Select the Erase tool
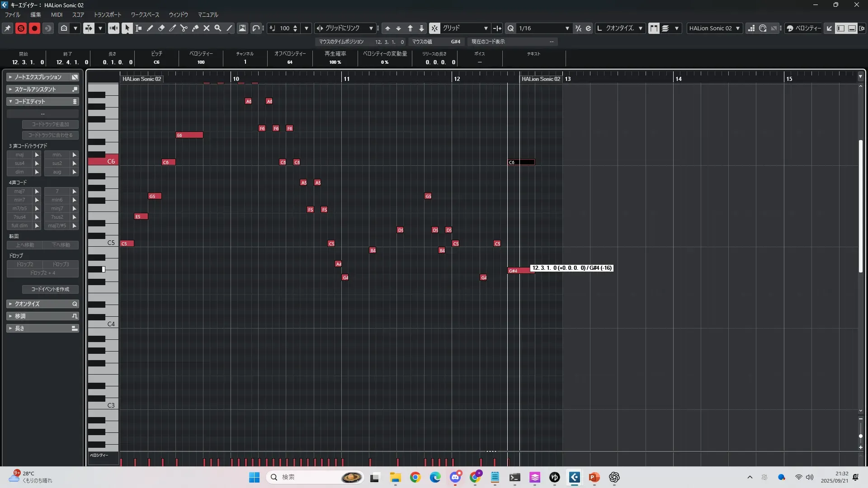 pos(161,28)
